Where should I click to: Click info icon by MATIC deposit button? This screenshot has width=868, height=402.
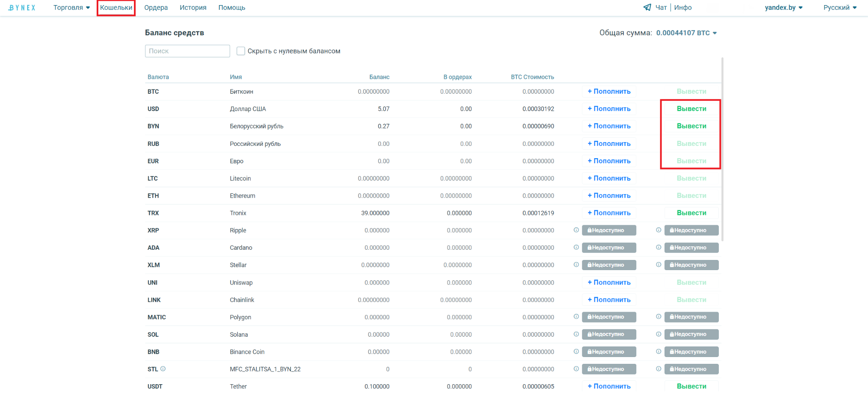click(576, 317)
